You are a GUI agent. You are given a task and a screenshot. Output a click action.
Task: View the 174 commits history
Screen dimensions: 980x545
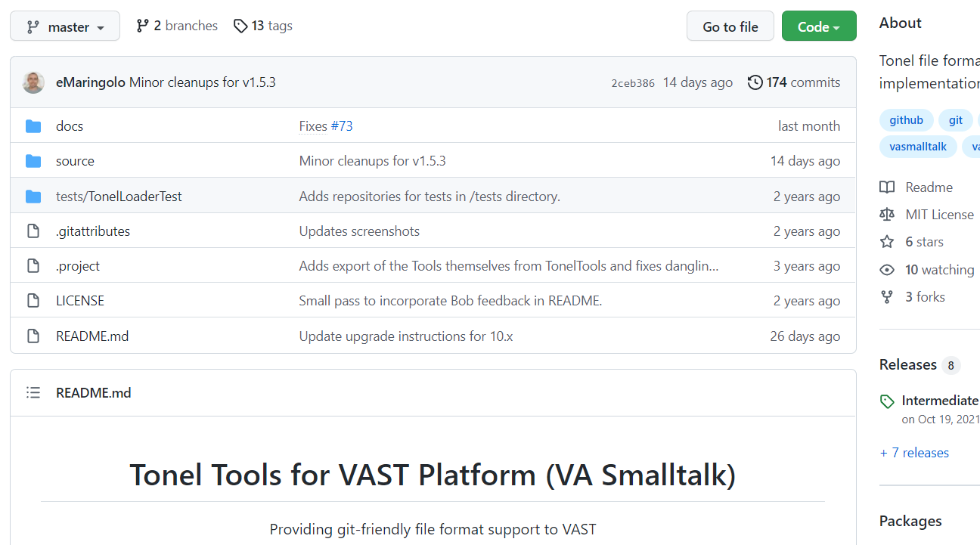[803, 82]
